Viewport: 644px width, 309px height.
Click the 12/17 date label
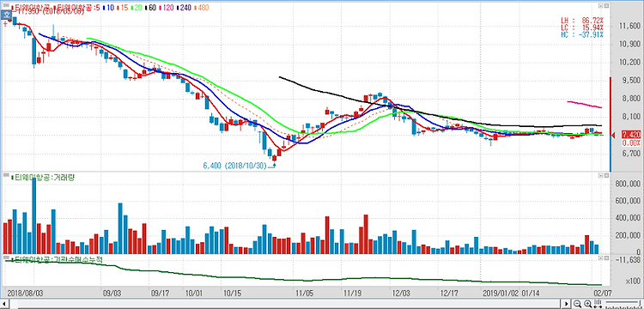coord(449,294)
